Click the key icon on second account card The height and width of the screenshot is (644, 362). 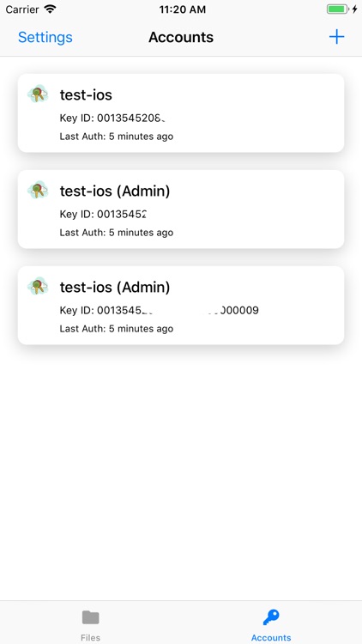click(x=38, y=190)
